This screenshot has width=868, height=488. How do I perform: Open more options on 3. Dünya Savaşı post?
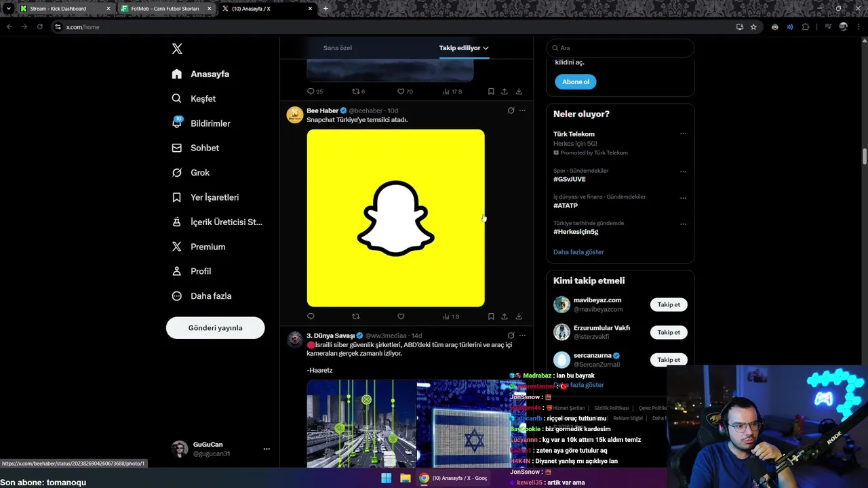(x=522, y=335)
